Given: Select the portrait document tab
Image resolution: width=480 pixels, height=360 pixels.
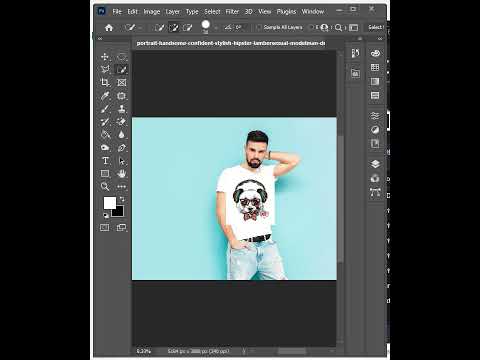Looking at the screenshot, I should pos(231,43).
